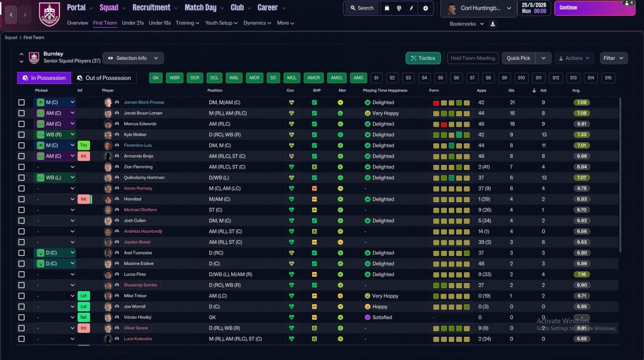Tick the checkbox for Axel Tuanzebe
The height and width of the screenshot is (360, 644).
tap(21, 253)
